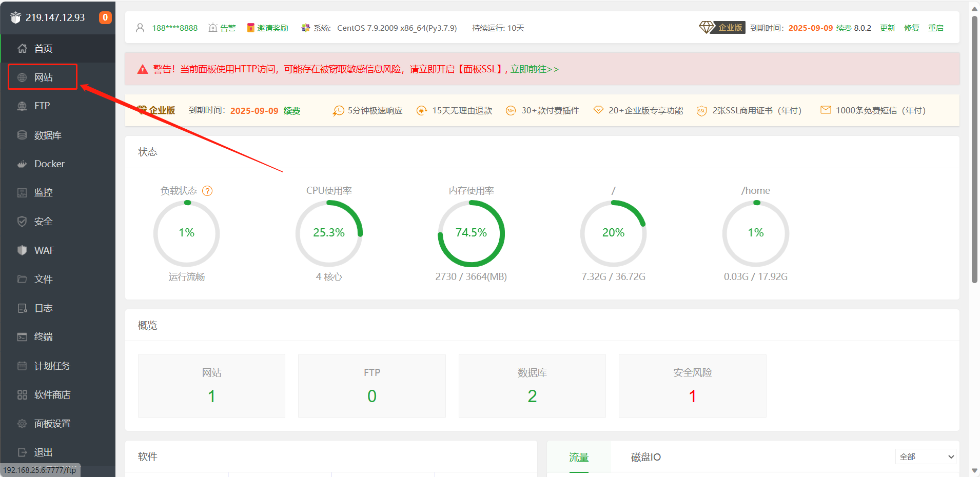Click the user avatar icon beside 188****8888
Viewport: 980px width, 477px height.
point(140,28)
